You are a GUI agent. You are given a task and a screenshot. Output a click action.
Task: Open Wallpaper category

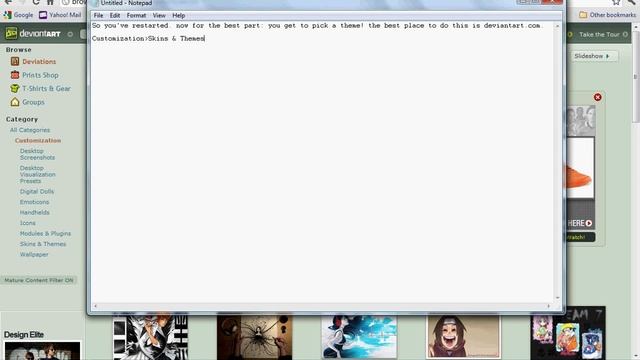coord(34,255)
